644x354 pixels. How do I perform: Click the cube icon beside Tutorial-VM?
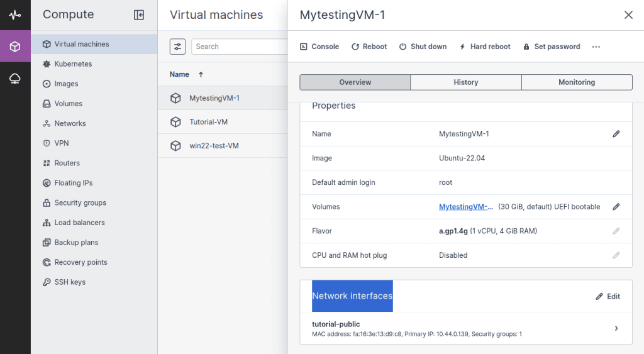click(x=175, y=122)
